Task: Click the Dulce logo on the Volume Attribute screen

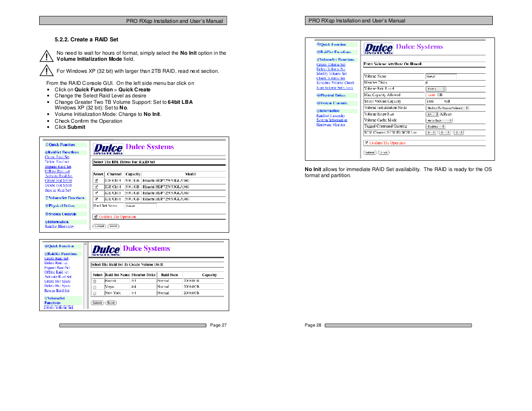Action: 379,48
